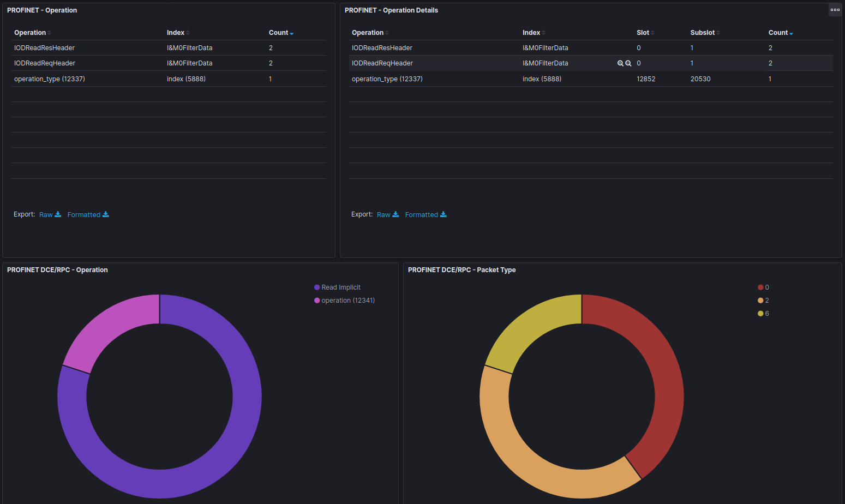Click Count sort arrow in Operation Details table
This screenshot has width=845, height=504.
pos(791,33)
